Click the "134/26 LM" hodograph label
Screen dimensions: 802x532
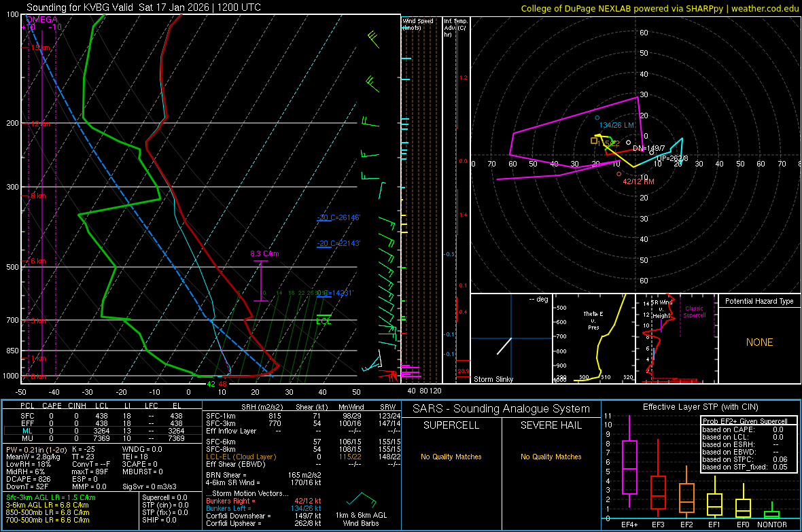(x=616, y=125)
